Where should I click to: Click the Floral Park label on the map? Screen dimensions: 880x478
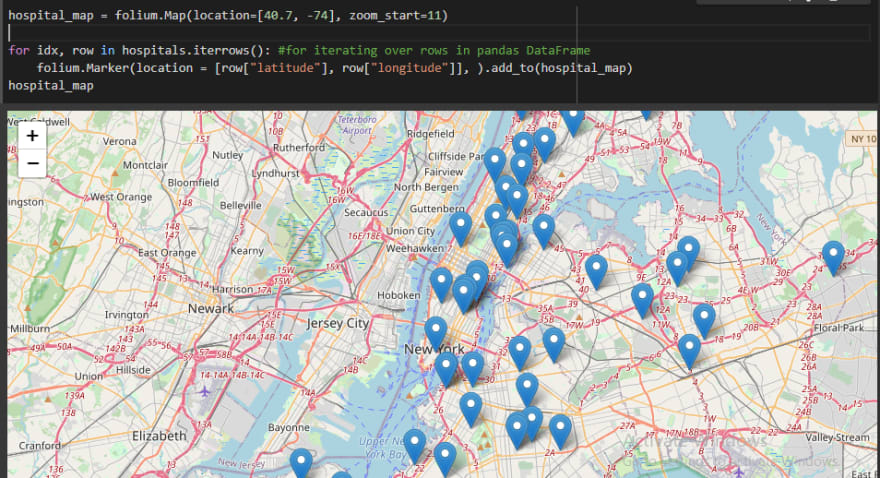pos(839,328)
